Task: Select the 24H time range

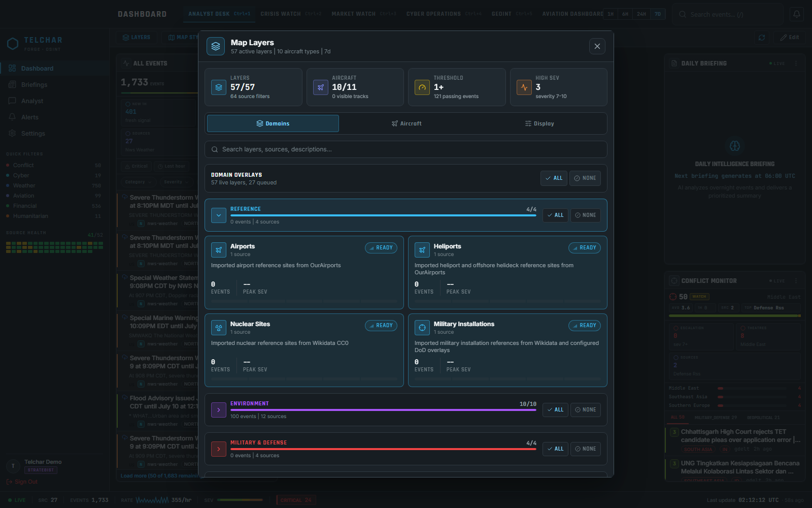Action: [641, 14]
